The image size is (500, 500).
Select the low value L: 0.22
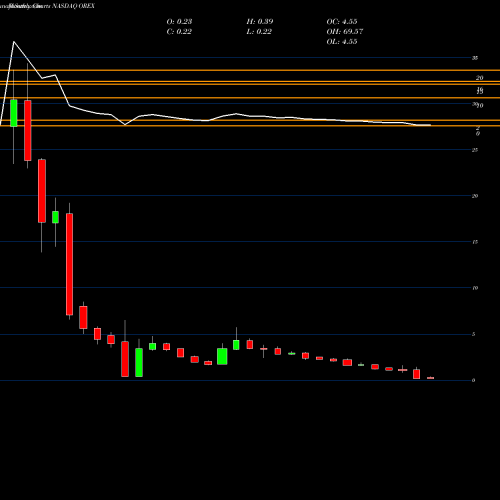click(259, 31)
